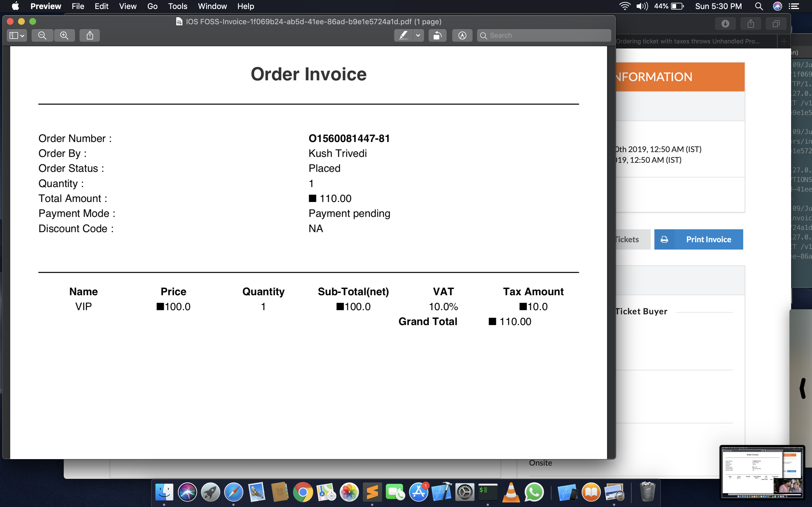Expand highlight color options chevron
The width and height of the screenshot is (812, 507).
[x=418, y=35]
